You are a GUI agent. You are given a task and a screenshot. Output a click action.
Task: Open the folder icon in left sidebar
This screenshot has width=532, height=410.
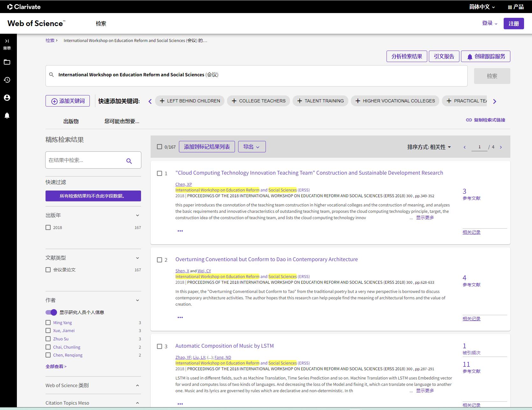coord(7,62)
